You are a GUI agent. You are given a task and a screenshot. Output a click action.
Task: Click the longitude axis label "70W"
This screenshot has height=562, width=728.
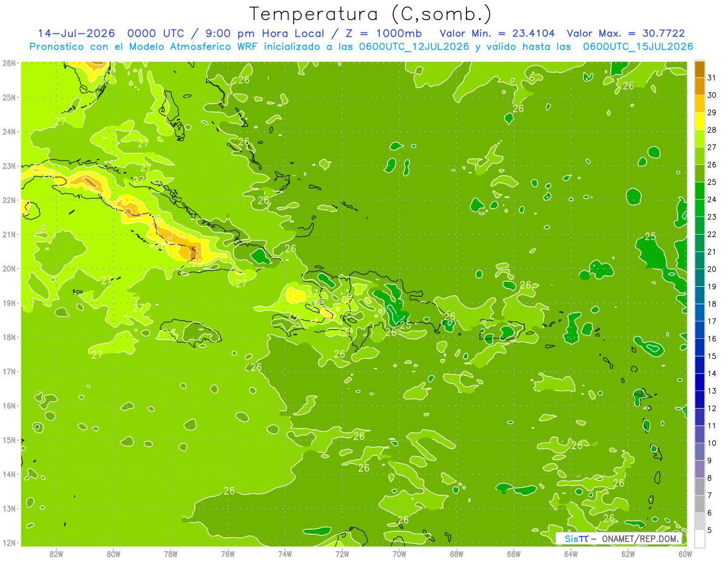pyautogui.click(x=399, y=554)
